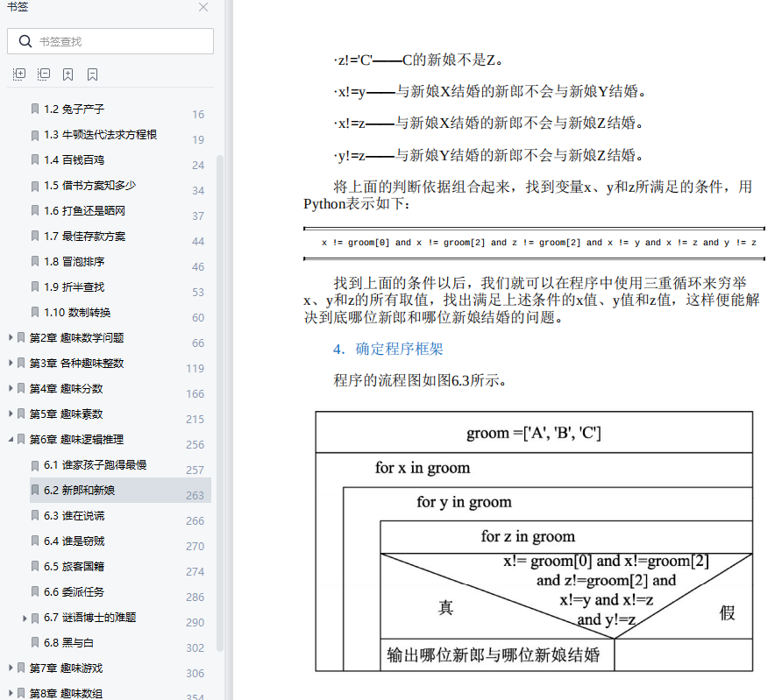Screen dimensions: 782x700
Task: Open bookmark 6.5 旅客国籍
Action: [x=74, y=567]
